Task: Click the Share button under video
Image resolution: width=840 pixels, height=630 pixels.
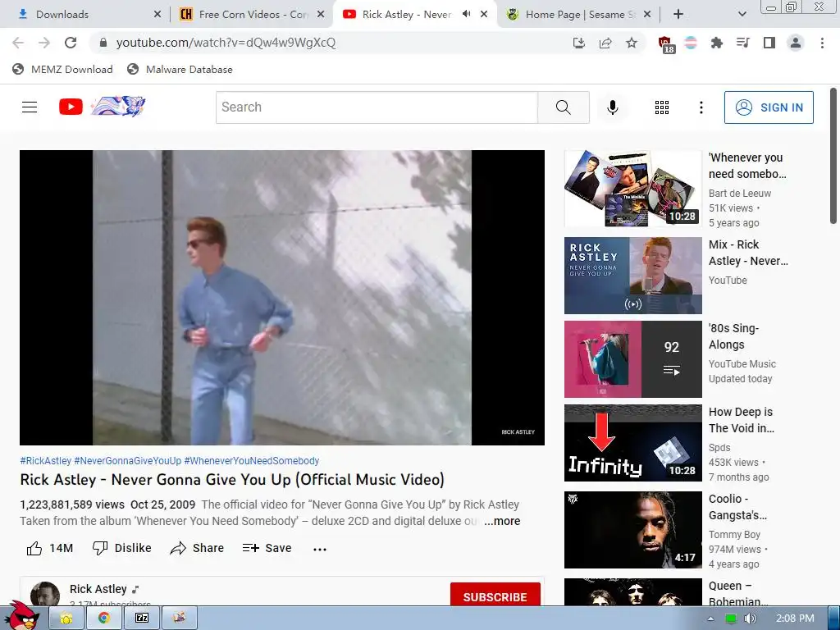Action: pos(197,548)
